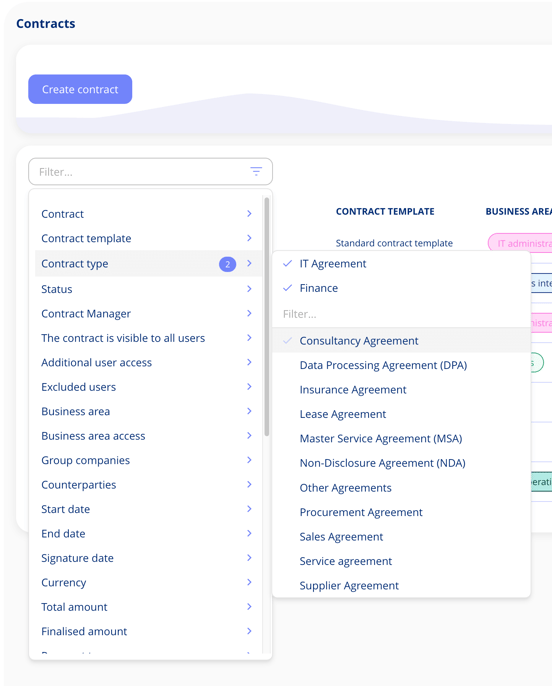This screenshot has width=552, height=686.
Task: Expand the Business area filter
Action: click(x=148, y=411)
